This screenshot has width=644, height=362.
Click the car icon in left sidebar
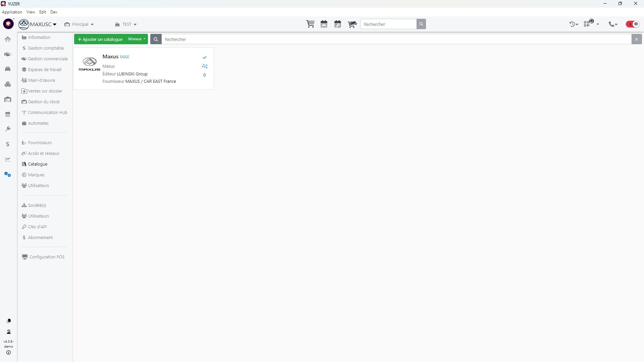(x=8, y=69)
